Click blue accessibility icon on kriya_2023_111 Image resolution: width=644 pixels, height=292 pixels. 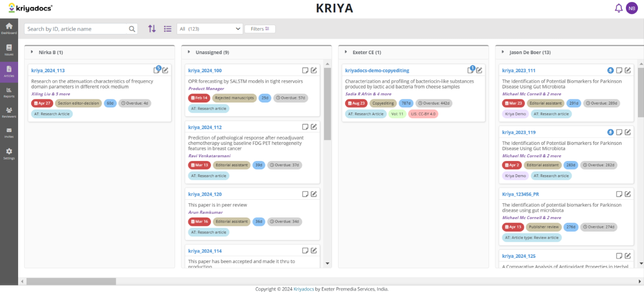[611, 70]
